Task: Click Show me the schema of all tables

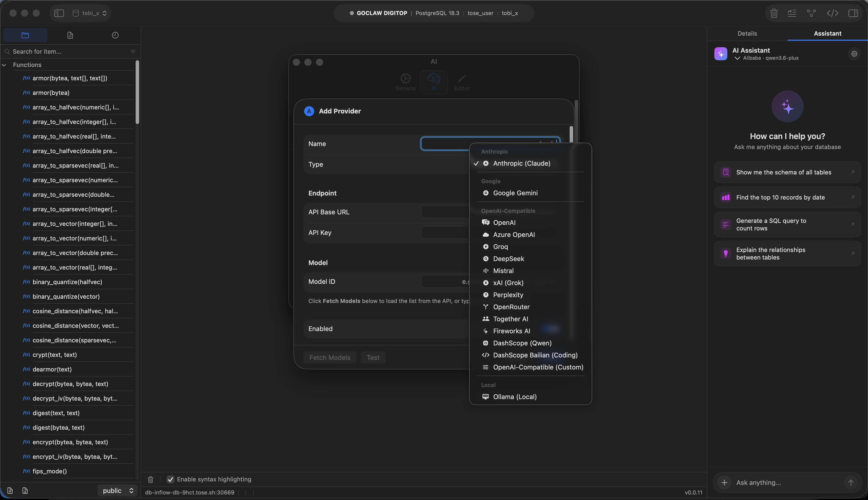Action: (787, 172)
